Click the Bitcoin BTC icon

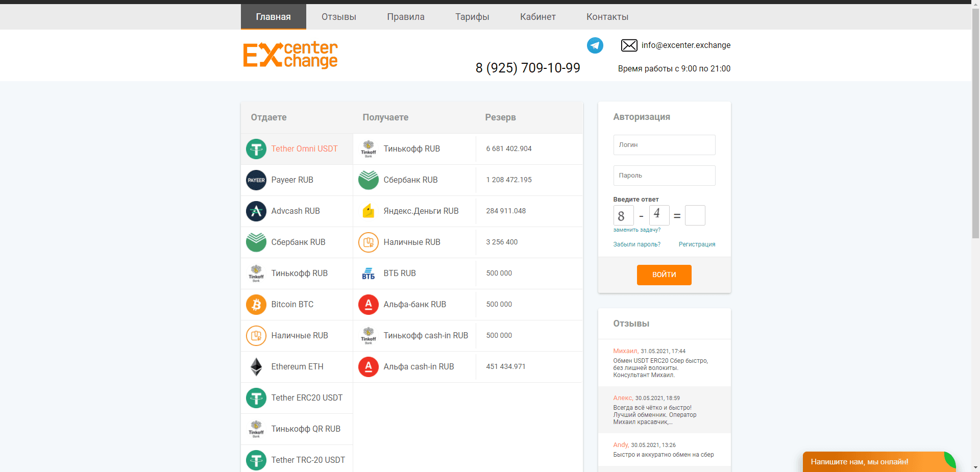(x=256, y=304)
